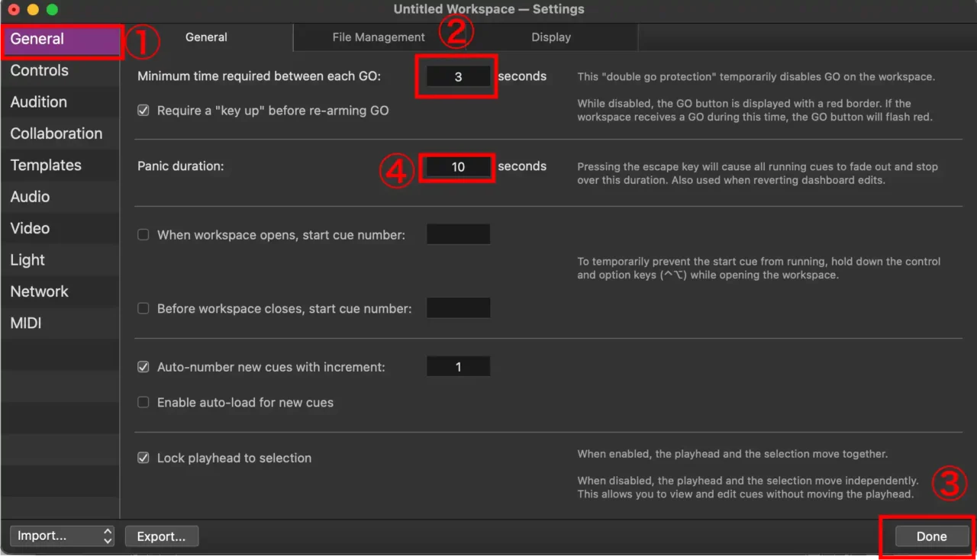Click the Export... button

pos(162,536)
